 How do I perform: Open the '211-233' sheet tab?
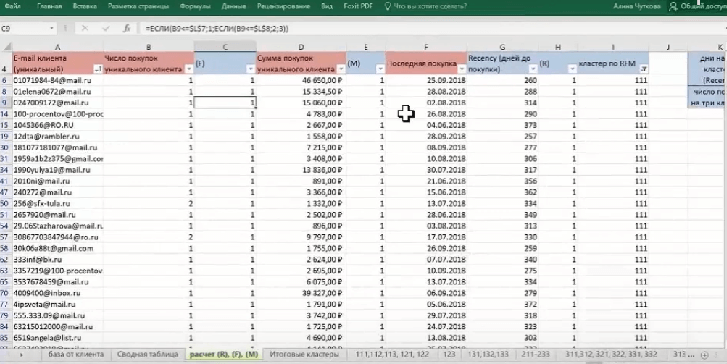coord(536,354)
